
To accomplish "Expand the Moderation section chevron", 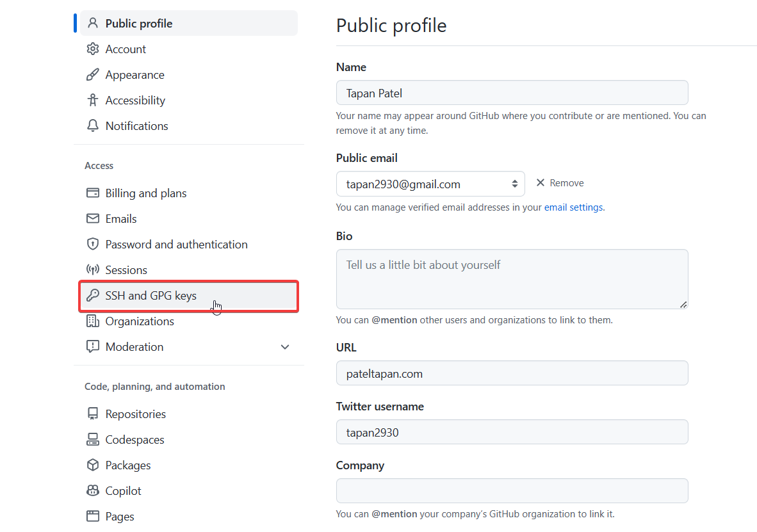I will pyautogui.click(x=285, y=346).
